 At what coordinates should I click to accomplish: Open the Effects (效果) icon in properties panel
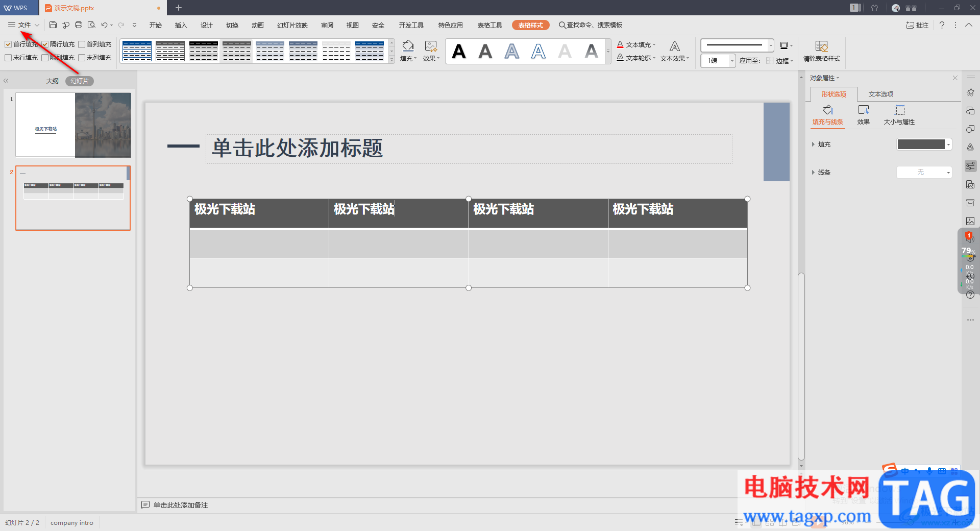tap(864, 110)
